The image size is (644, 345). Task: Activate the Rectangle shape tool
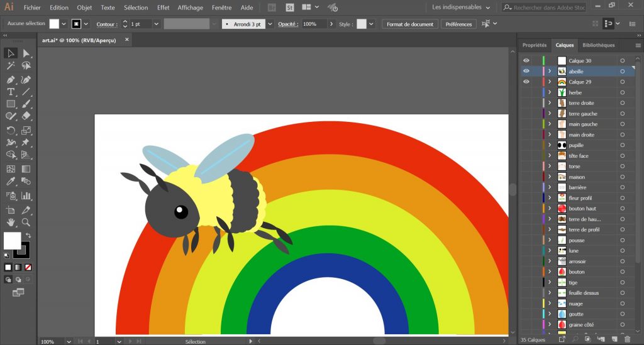pyautogui.click(x=11, y=104)
